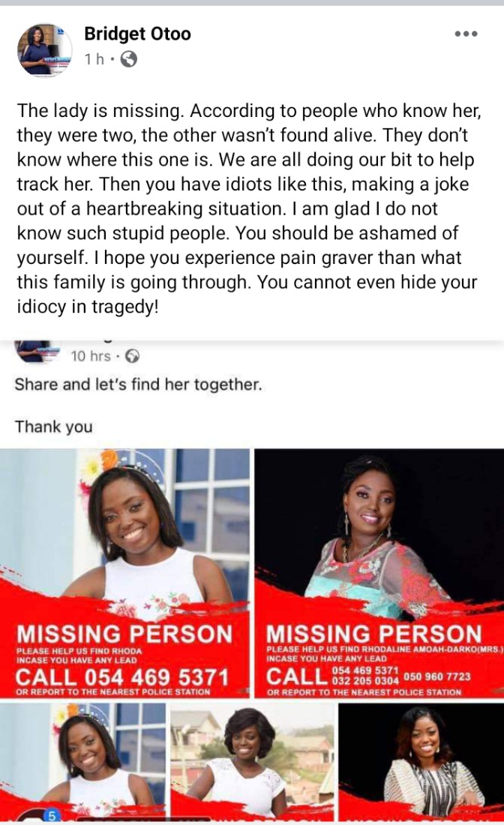
Task: Open the Rhoda missing person poster image
Action: [x=124, y=574]
